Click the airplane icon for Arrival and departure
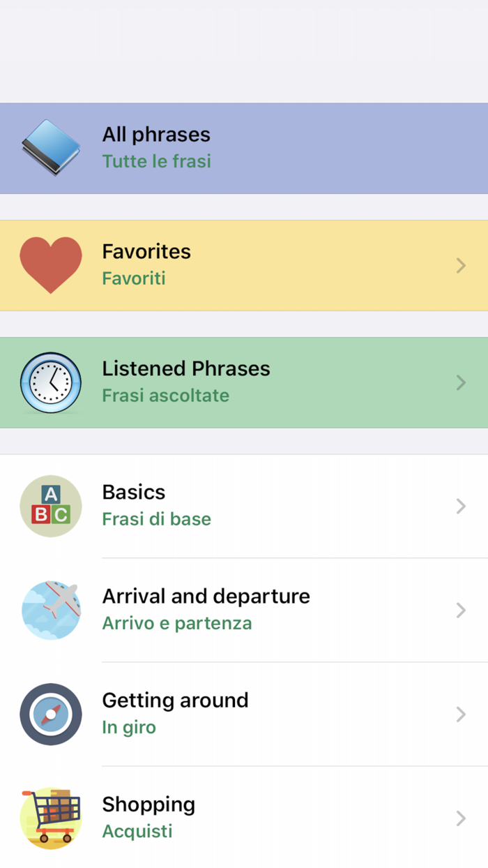 (x=50, y=609)
